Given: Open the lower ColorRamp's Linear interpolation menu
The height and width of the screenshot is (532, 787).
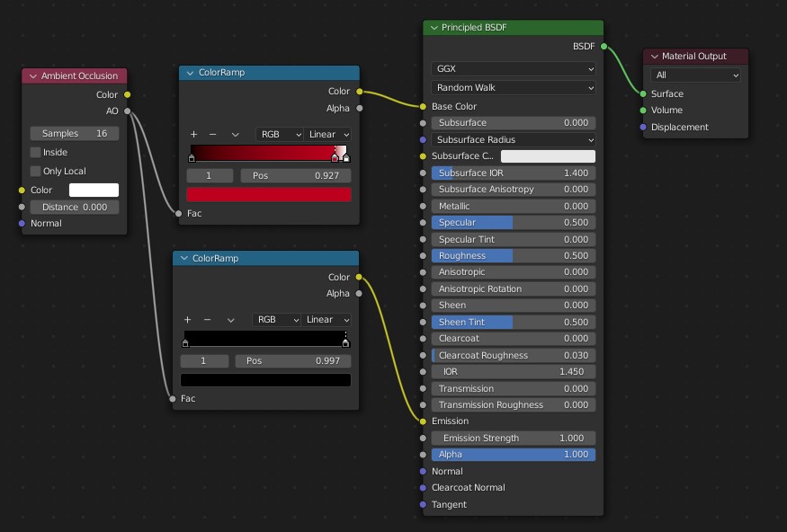Looking at the screenshot, I should 327,320.
